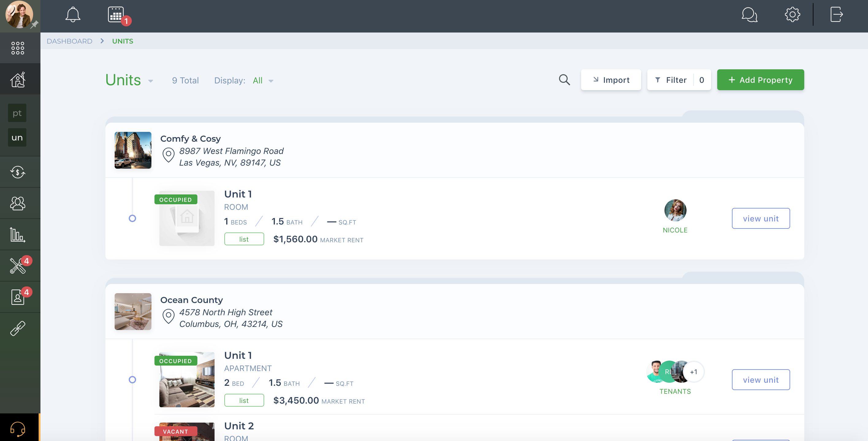Image resolution: width=868 pixels, height=441 pixels.
Task: Click list button for $1,560.00 unit
Action: [x=244, y=239]
